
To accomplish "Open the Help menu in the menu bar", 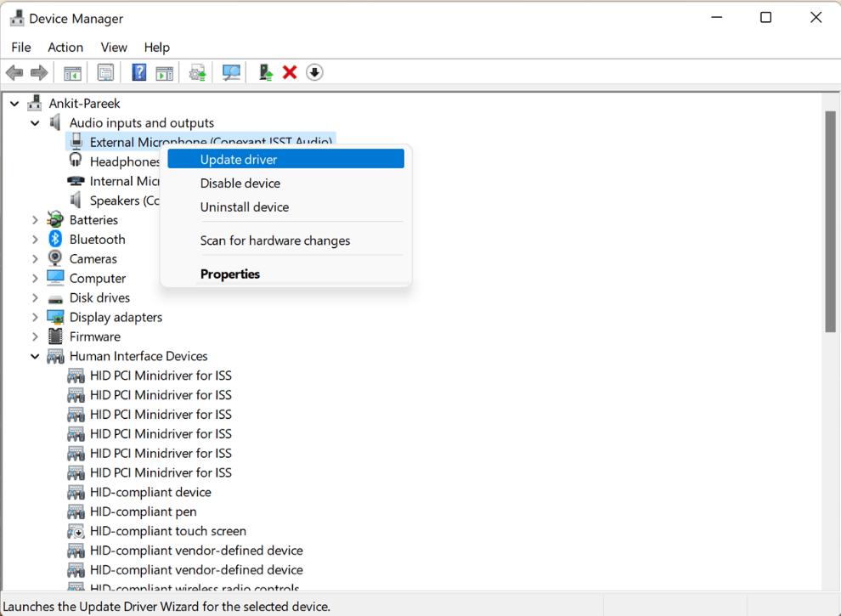I will [x=156, y=48].
